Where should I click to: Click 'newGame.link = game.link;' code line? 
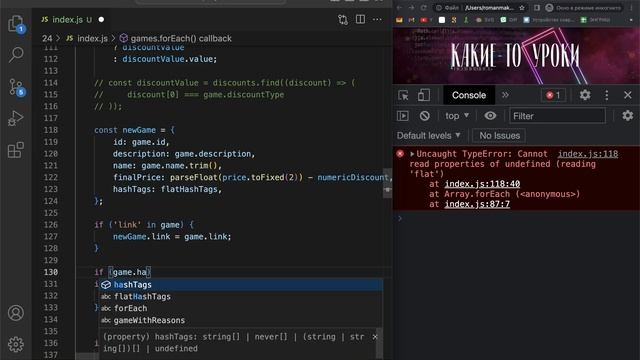(x=172, y=236)
